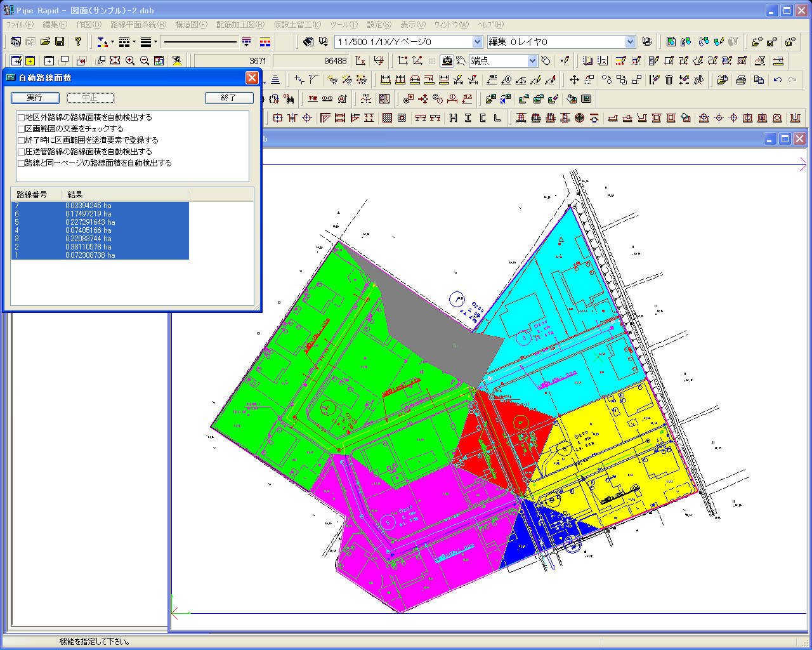Open the scale/page dropdown showing 1/500
The width and height of the screenshot is (812, 650).
pyautogui.click(x=477, y=42)
